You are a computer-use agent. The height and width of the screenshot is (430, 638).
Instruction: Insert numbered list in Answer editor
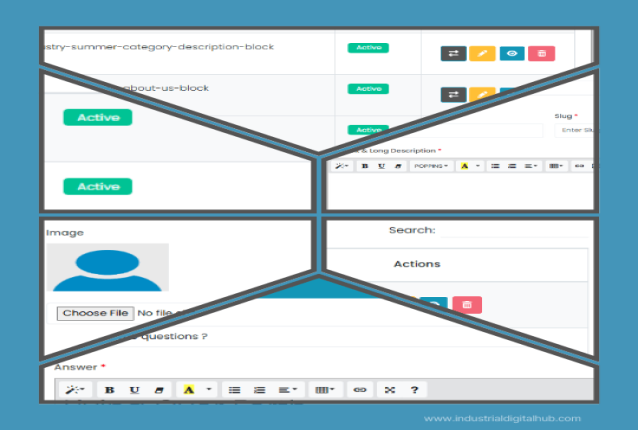pos(260,390)
